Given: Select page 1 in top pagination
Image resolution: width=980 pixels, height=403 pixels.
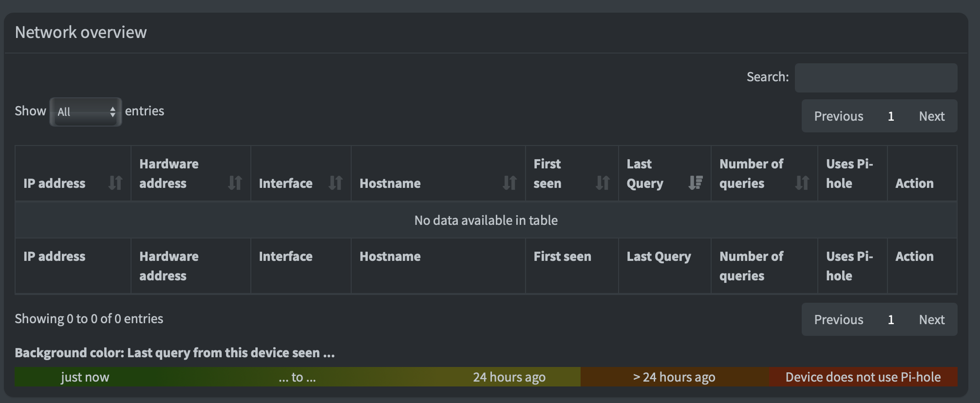Looking at the screenshot, I should click(x=891, y=116).
